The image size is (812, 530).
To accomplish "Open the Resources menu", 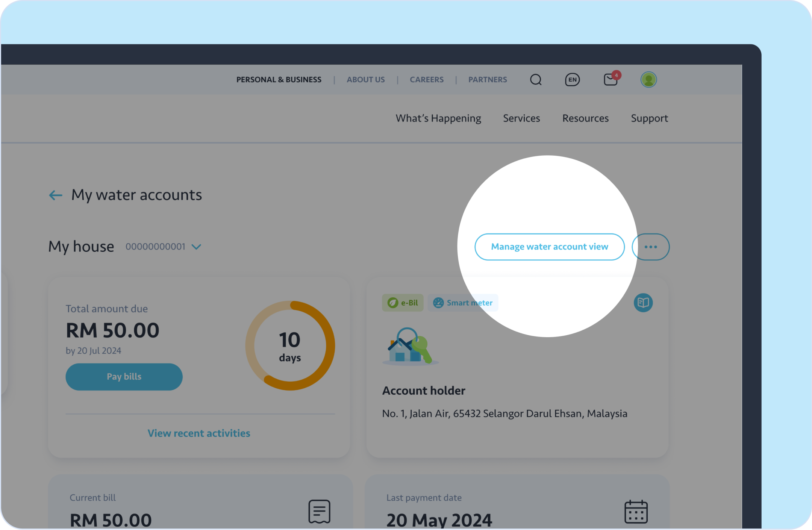I will click(x=585, y=118).
